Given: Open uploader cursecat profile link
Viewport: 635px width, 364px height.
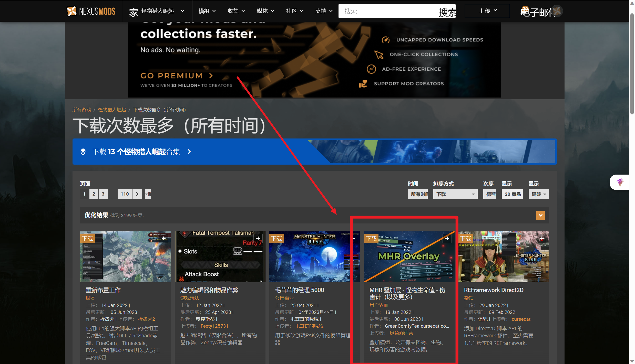Looking at the screenshot, I should pos(521,319).
